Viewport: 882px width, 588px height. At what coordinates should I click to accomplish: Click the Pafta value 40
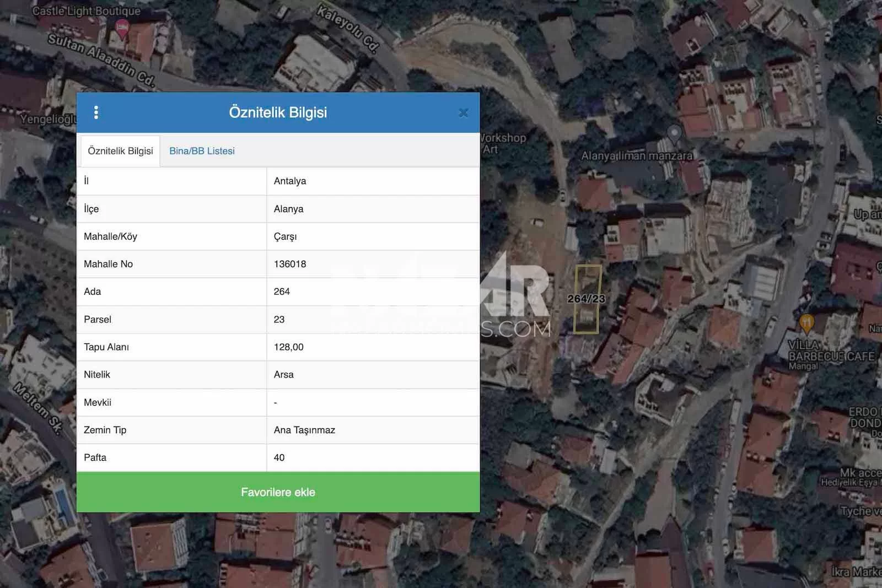279,458
